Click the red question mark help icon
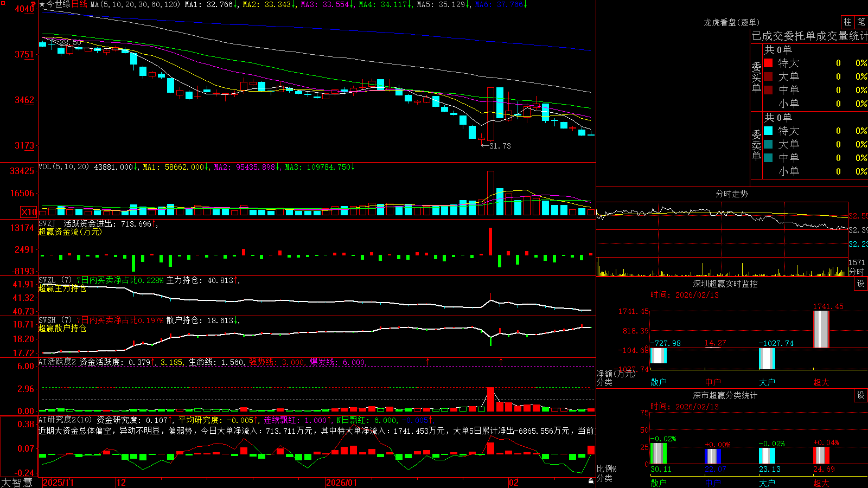The height and width of the screenshot is (488, 868). point(34,4)
